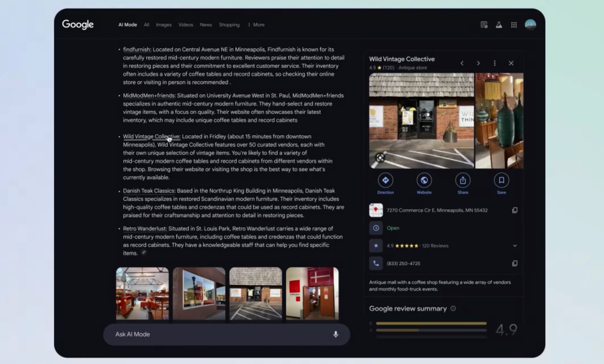Open the Wild Vintage Collective link
604x364 pixels.
[152, 137]
